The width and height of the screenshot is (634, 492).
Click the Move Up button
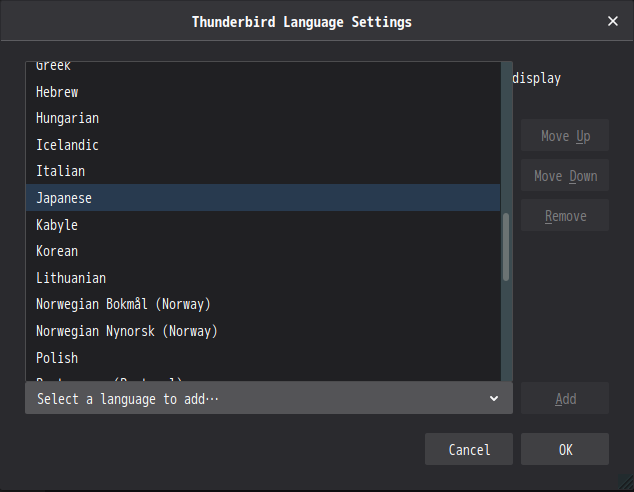565,135
